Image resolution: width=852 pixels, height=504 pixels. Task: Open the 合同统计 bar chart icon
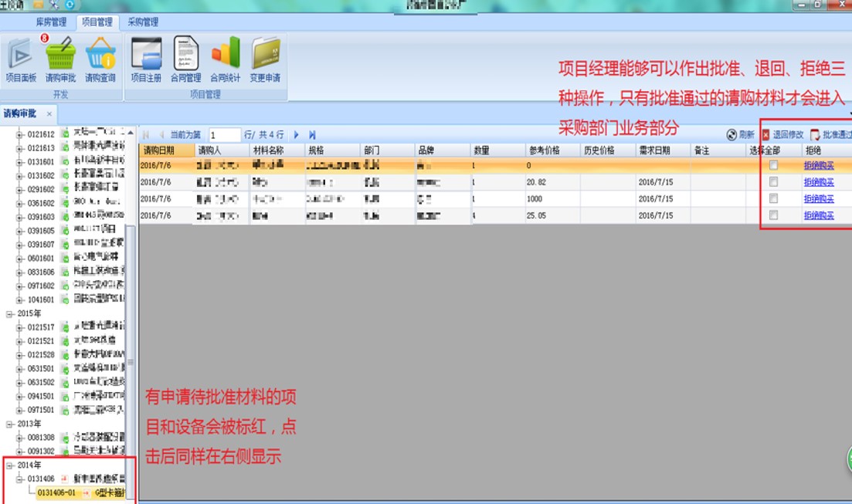point(226,59)
